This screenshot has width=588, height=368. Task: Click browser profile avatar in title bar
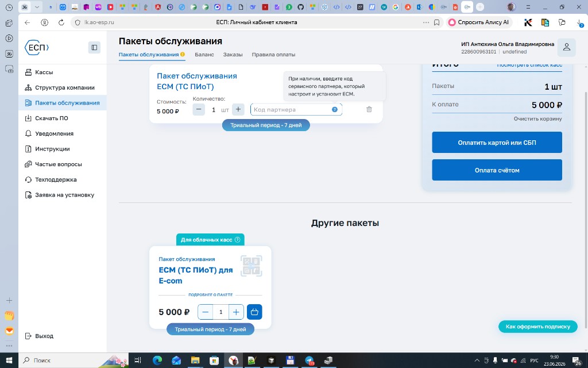[510, 7]
